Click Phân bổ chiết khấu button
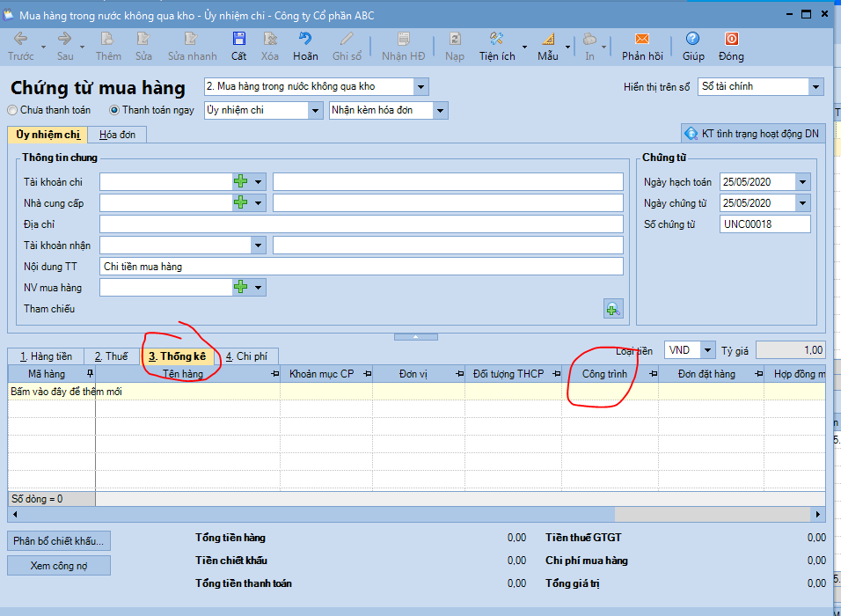Image resolution: width=841 pixels, height=616 pixels. click(59, 540)
